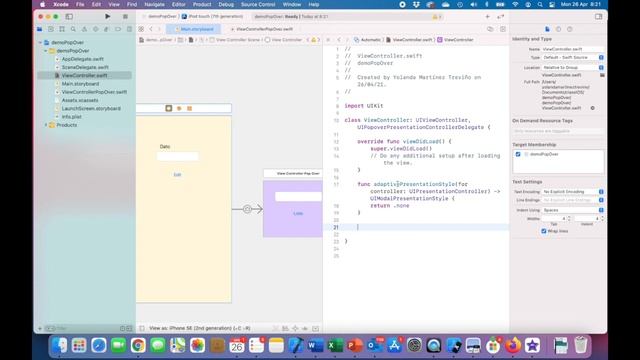The width and height of the screenshot is (640, 360).
Task: Click Resolve Auto Layout Issues button
Action: 304,329
